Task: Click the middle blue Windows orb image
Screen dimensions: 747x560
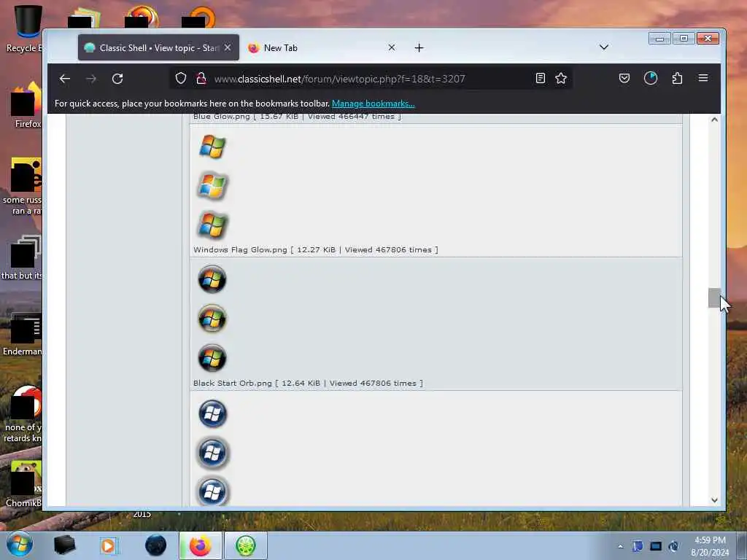Action: tap(212, 452)
